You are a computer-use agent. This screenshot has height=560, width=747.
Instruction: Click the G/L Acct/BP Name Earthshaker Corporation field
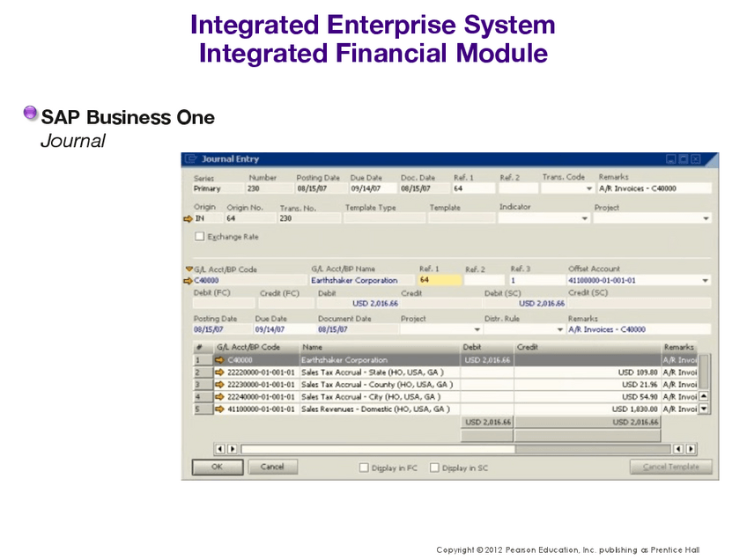pyautogui.click(x=361, y=281)
